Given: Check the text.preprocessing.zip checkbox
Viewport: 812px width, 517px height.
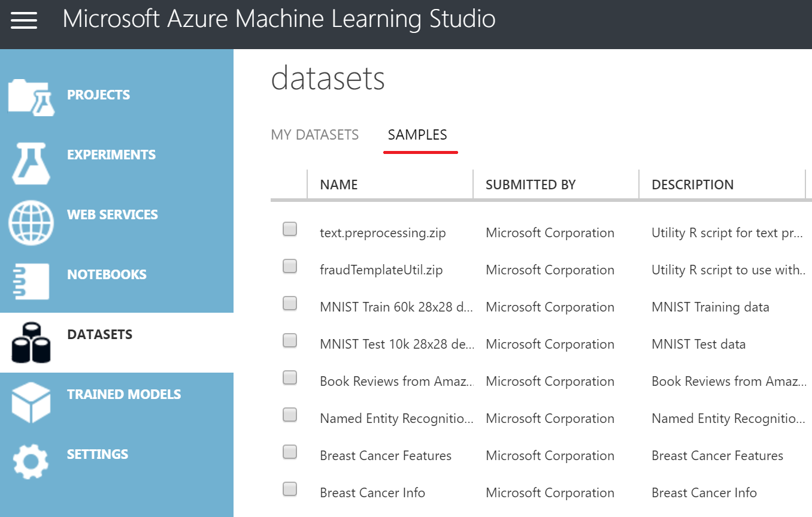Looking at the screenshot, I should [x=290, y=229].
